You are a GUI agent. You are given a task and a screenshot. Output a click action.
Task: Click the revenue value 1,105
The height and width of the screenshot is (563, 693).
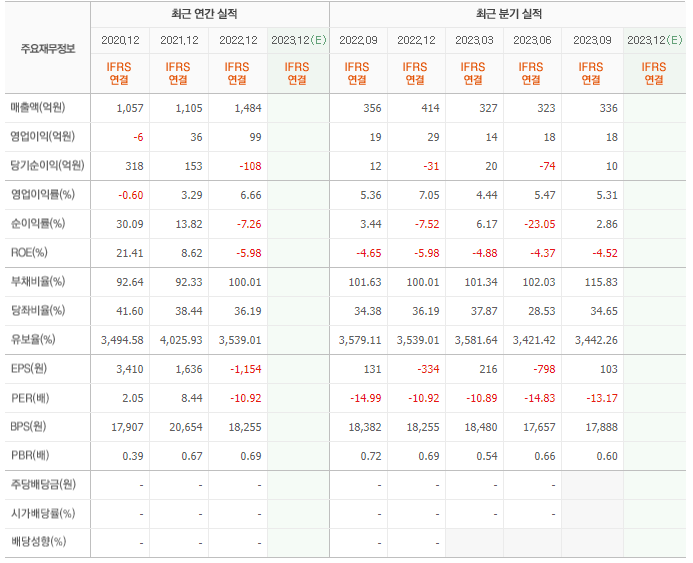[x=189, y=108]
